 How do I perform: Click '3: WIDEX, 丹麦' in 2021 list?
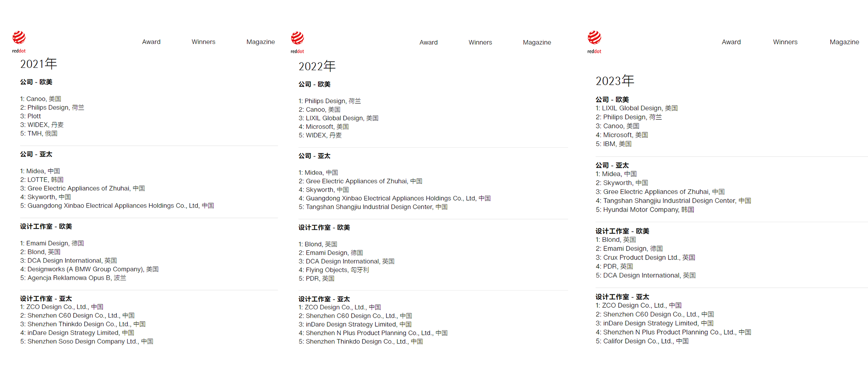click(x=42, y=124)
